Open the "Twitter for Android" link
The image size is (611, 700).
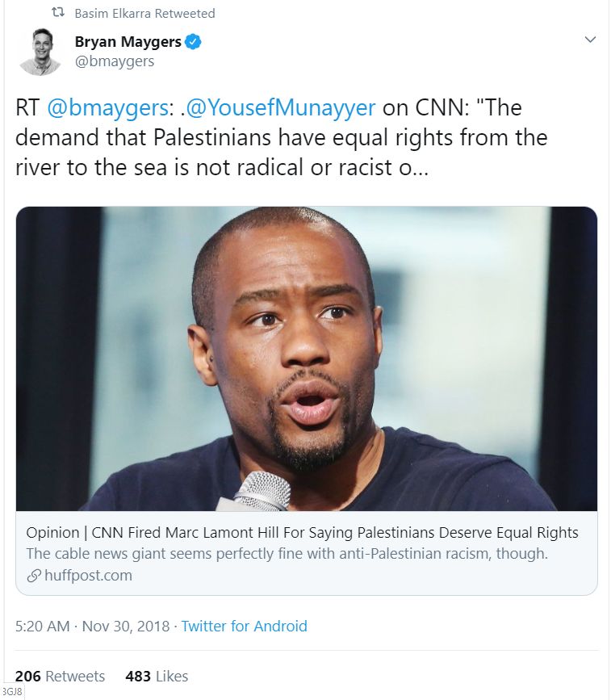pyautogui.click(x=244, y=626)
